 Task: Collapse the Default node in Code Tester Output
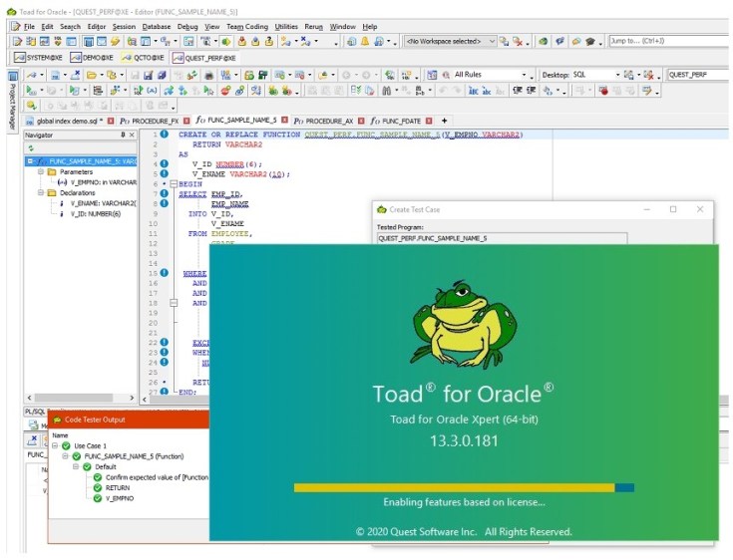75,466
